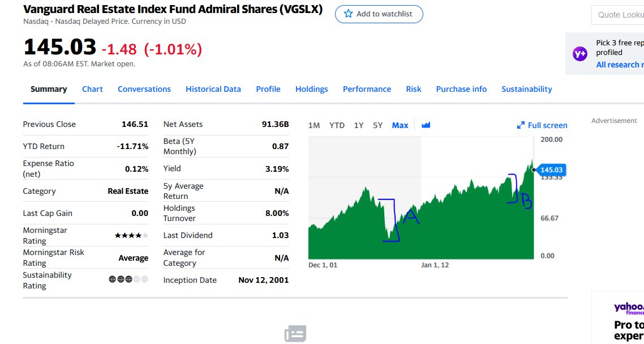644x344 pixels.
Task: Click the Sustainability Rating globe icons
Action: coord(128,279)
